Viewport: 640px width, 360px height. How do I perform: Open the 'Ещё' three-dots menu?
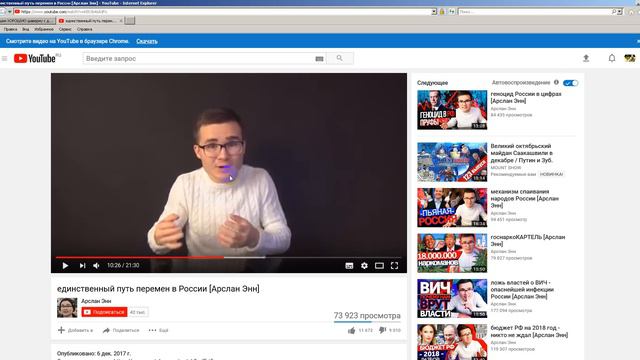click(158, 330)
